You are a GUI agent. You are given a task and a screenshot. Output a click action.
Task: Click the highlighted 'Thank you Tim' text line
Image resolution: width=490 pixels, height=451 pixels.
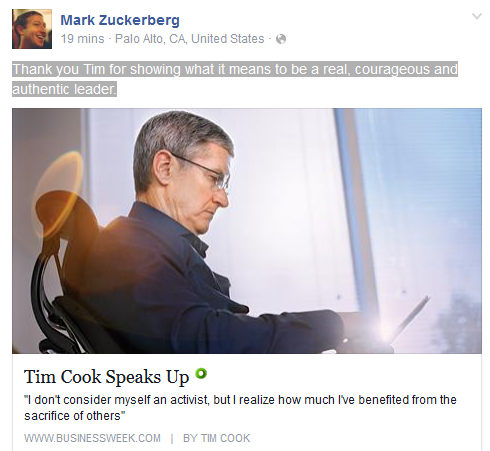tap(235, 69)
